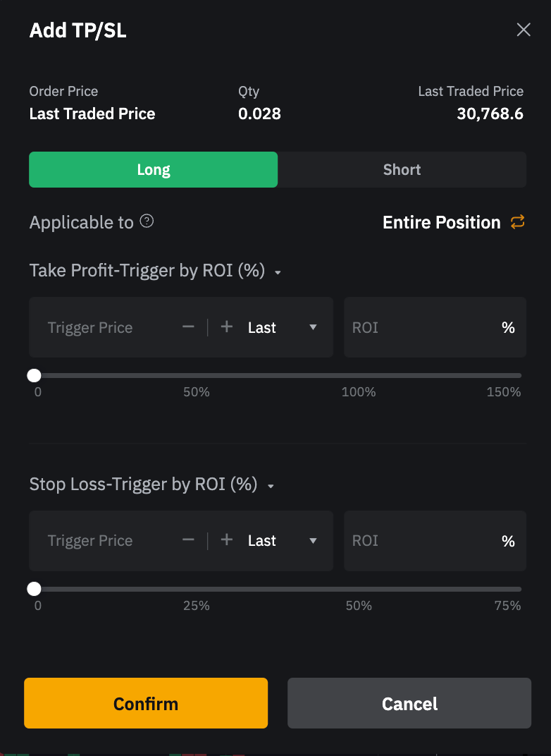Click the Confirm button
Viewport: 551px width, 756px height.
coord(146,703)
